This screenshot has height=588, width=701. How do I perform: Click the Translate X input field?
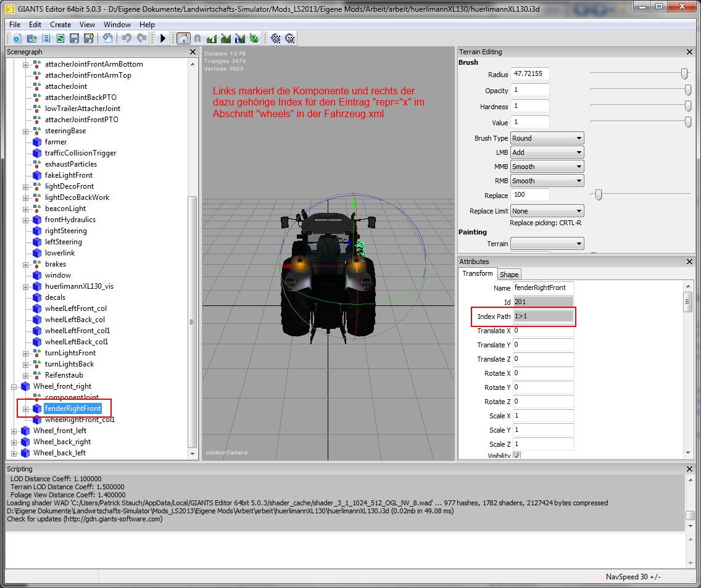click(x=543, y=331)
